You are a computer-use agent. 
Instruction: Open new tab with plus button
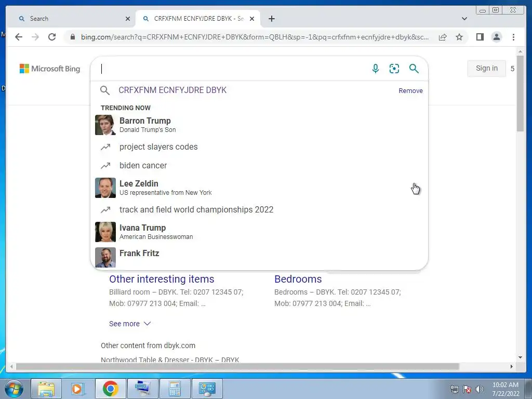(x=271, y=19)
